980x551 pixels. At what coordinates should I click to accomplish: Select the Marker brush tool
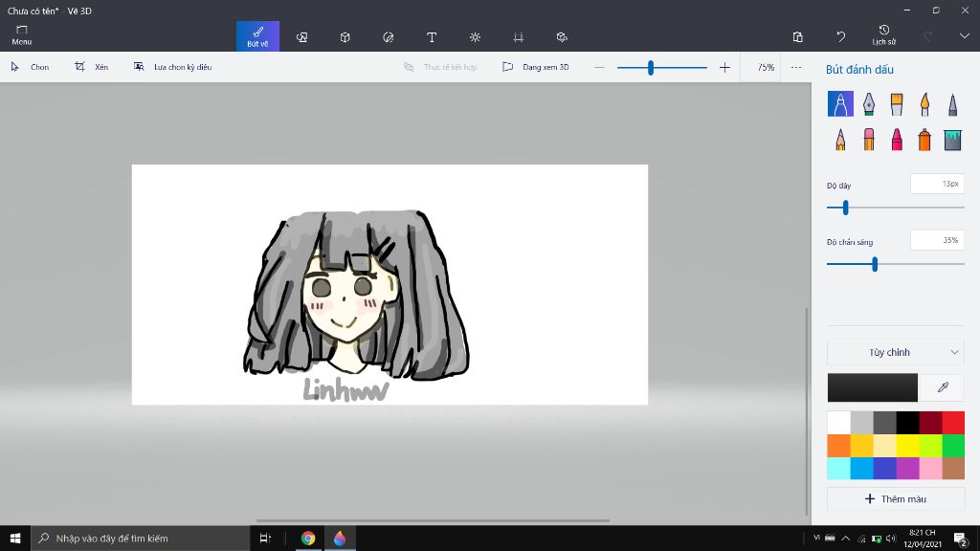(x=840, y=103)
